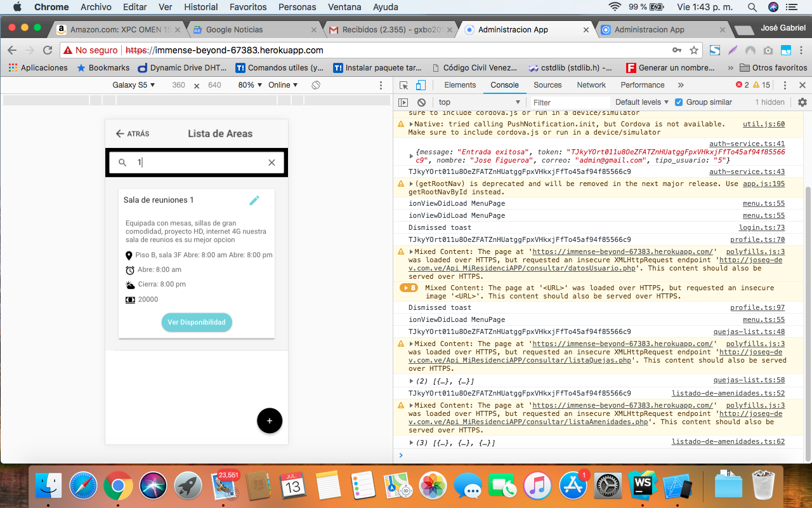This screenshot has width=812, height=508.
Task: Click the rotate screen icon in device toolbar
Action: click(316, 85)
